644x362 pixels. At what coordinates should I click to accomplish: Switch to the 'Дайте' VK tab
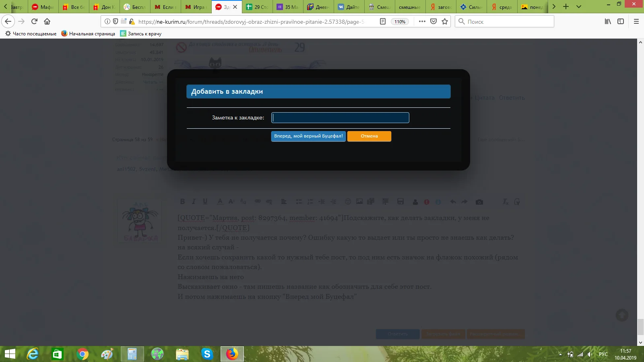[349, 7]
